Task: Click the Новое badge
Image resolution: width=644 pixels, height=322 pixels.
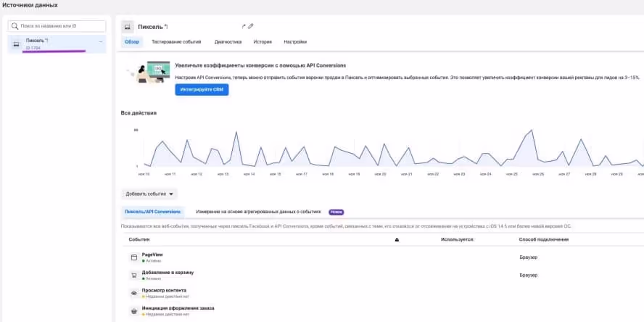Action: coord(336,212)
